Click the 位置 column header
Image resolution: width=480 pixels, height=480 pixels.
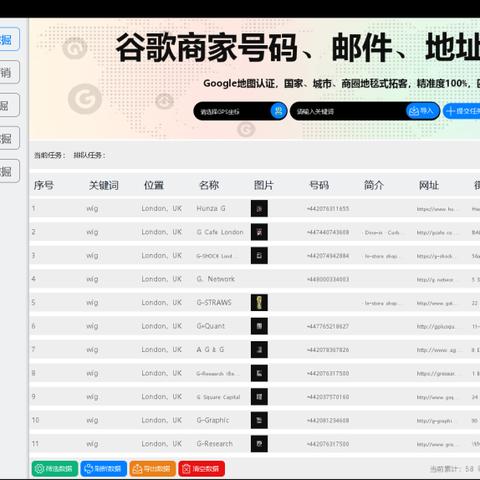click(x=154, y=185)
